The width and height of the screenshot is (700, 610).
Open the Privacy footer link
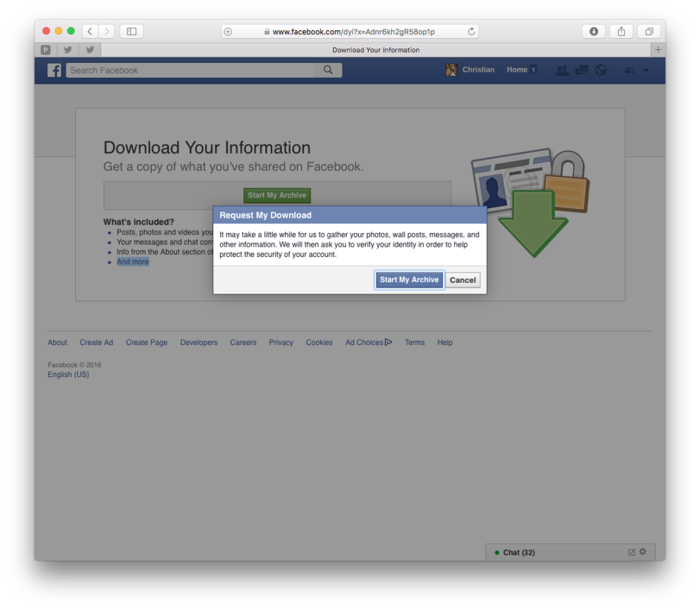click(281, 342)
